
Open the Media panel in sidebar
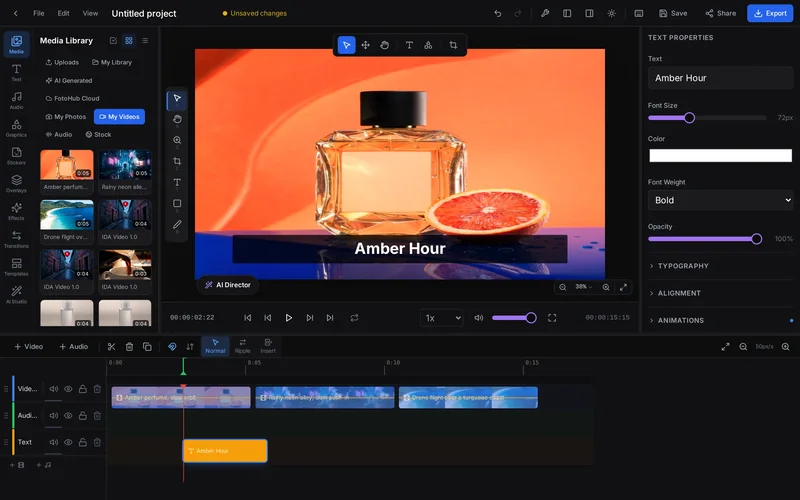pos(16,44)
